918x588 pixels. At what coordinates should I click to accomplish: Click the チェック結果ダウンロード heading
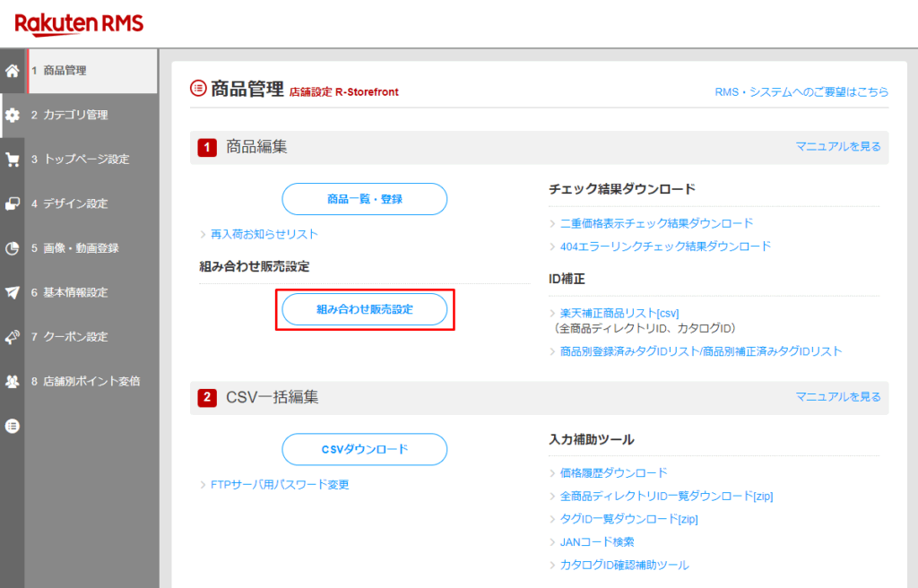[622, 189]
